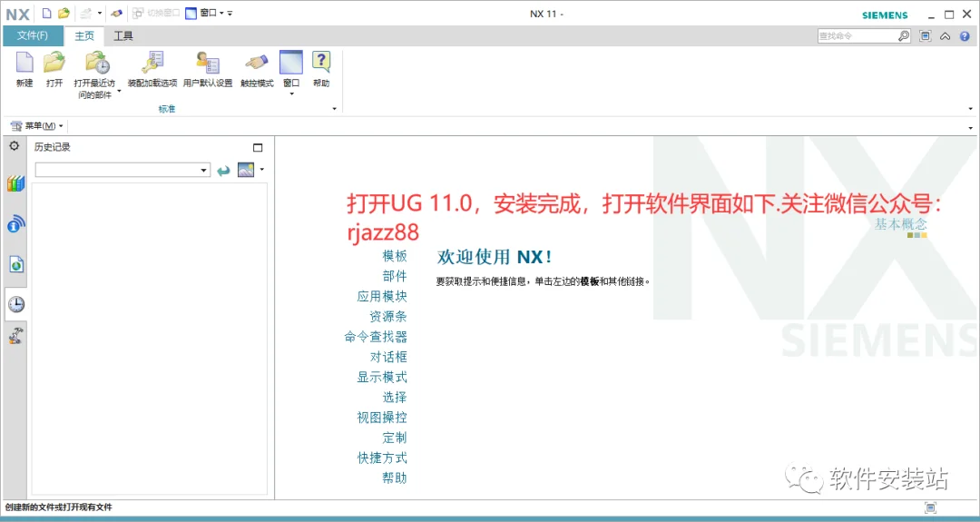
Task: Open the 资源条 welcome link
Action: tap(388, 316)
